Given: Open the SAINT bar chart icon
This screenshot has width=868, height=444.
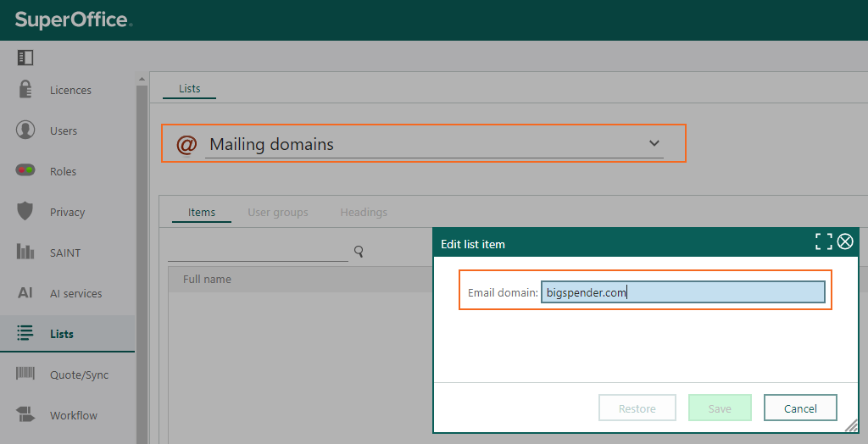Looking at the screenshot, I should click(25, 252).
